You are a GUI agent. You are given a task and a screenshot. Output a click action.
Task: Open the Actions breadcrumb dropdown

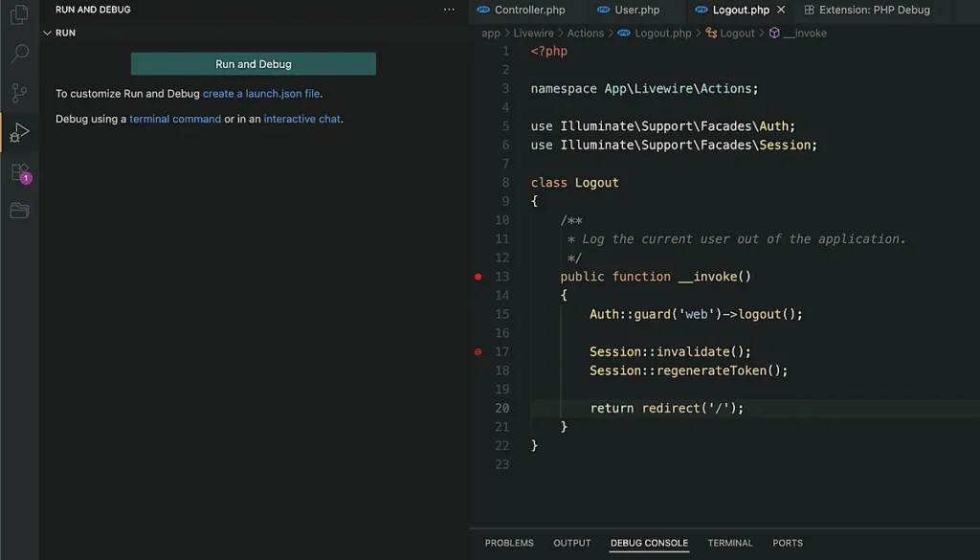coord(586,33)
